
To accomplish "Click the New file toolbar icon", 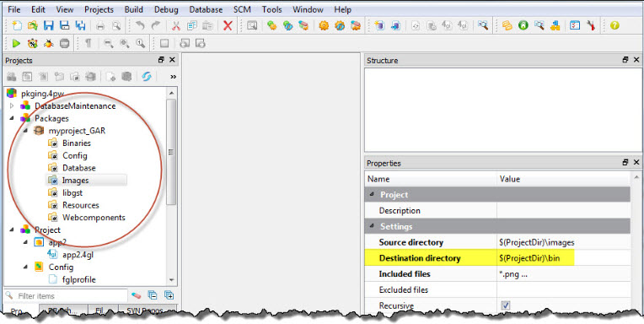I will 17,26.
